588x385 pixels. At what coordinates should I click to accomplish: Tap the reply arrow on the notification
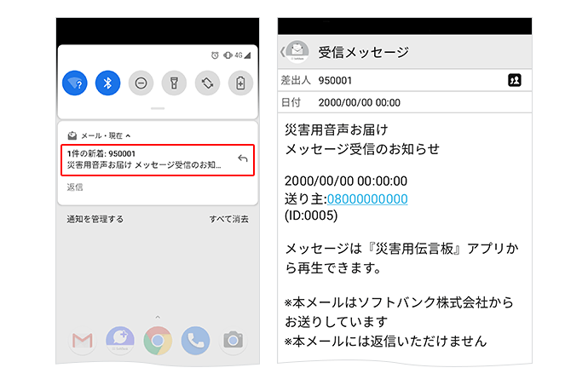tap(243, 158)
